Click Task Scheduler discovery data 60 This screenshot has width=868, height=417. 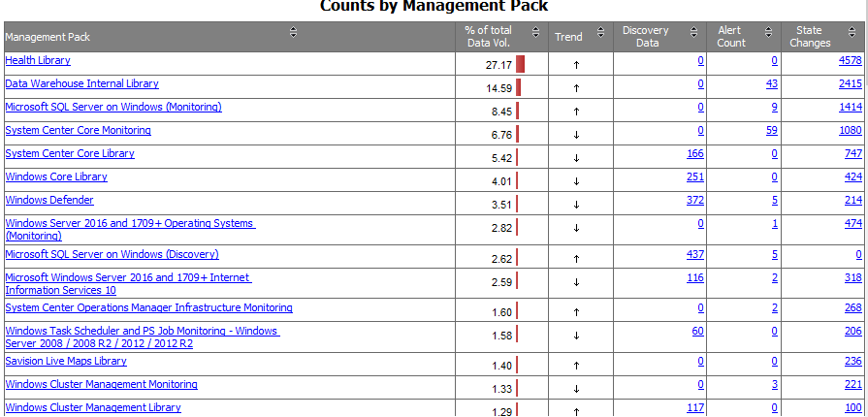click(x=697, y=331)
